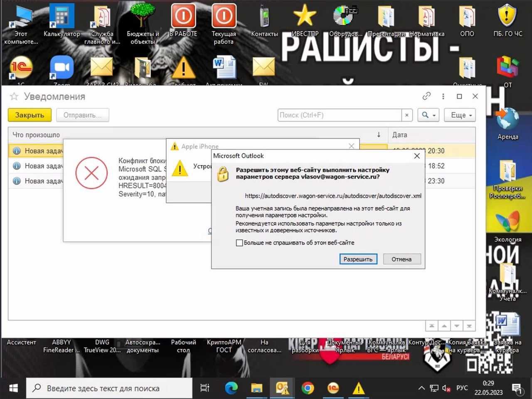Open Этот компьютер desktop icon
532x399 pixels.
(21, 24)
